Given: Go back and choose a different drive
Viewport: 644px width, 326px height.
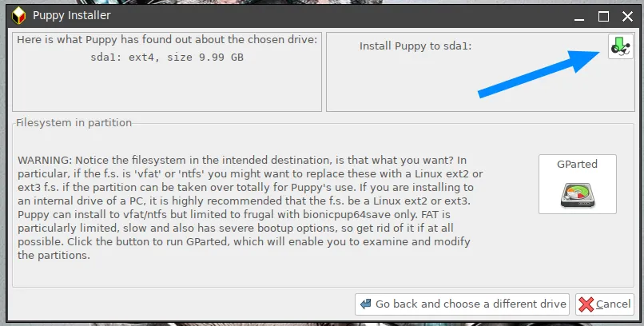Looking at the screenshot, I should 462,304.
